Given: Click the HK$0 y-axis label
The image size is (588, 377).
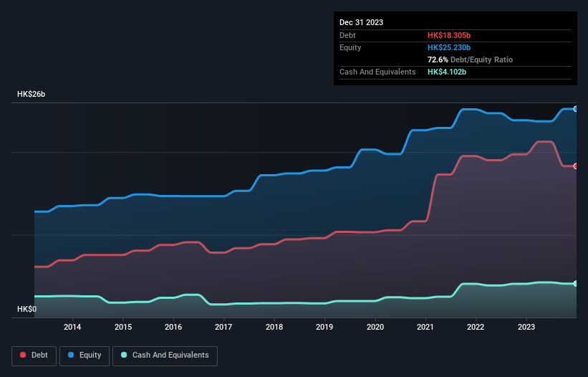Looking at the screenshot, I should [27, 309].
